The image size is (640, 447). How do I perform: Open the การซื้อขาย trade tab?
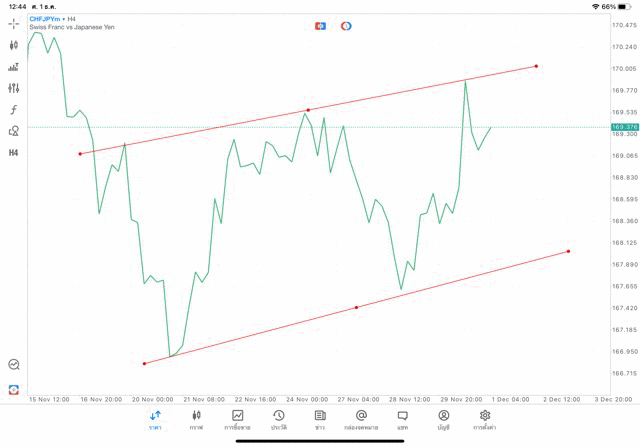pyautogui.click(x=238, y=420)
